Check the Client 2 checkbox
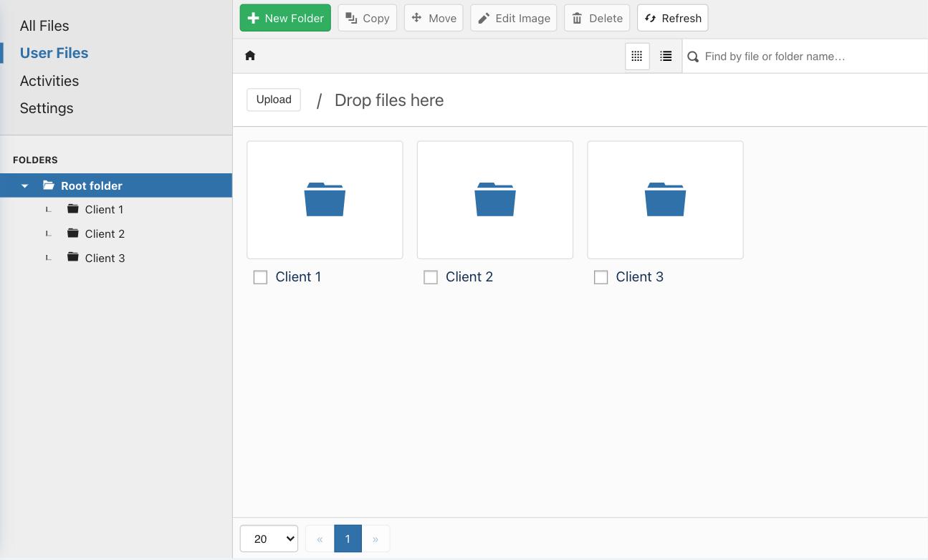Image resolution: width=928 pixels, height=560 pixels. click(x=431, y=277)
